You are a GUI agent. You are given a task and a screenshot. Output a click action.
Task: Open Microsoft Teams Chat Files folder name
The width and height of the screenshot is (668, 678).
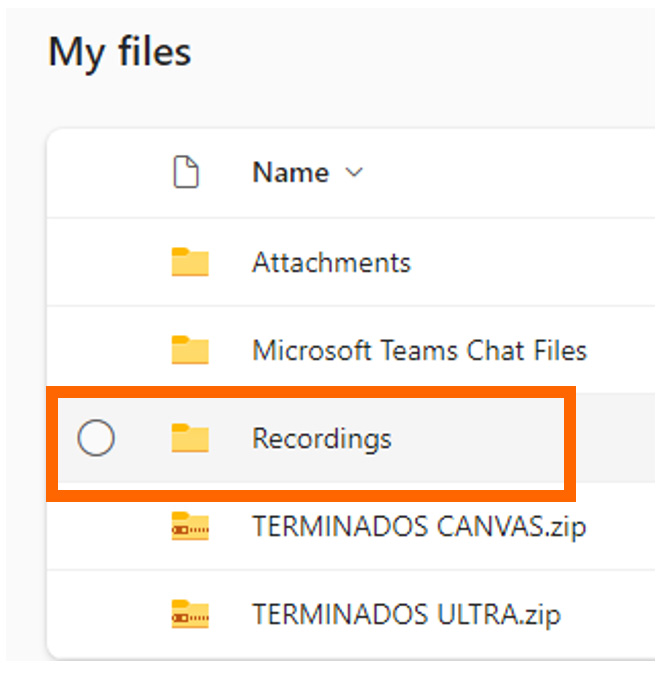419,351
